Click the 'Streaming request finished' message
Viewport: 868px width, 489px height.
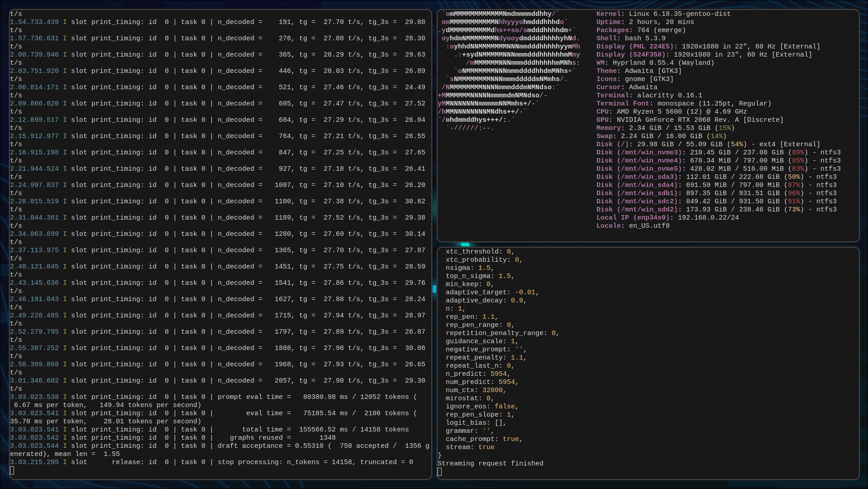click(x=491, y=464)
